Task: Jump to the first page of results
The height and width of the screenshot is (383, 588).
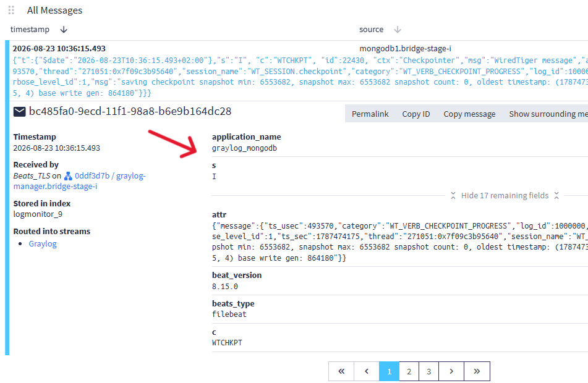Action: pos(341,371)
